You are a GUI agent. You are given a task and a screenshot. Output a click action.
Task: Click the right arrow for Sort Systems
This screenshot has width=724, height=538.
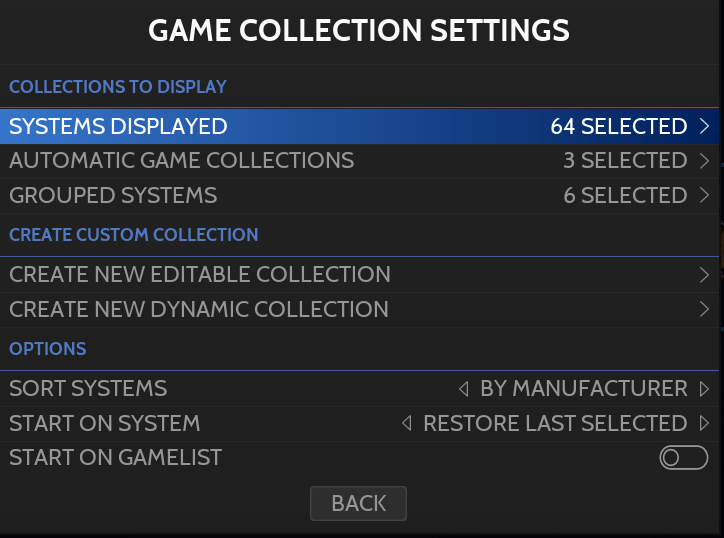tap(705, 389)
